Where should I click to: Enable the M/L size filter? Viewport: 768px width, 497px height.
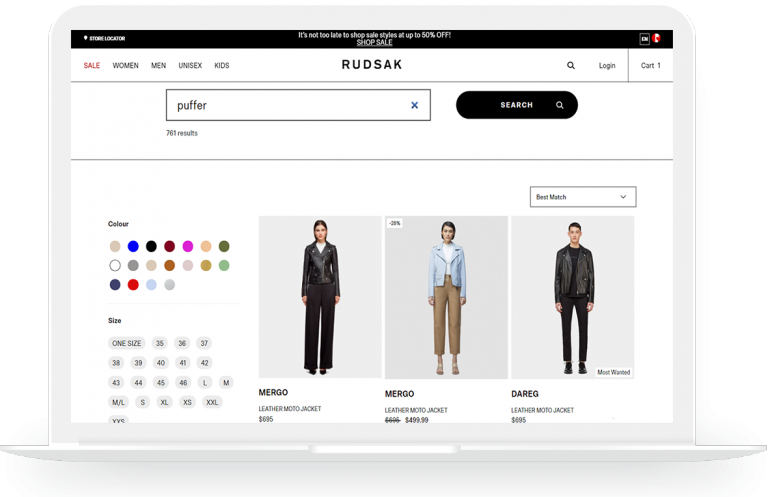pyautogui.click(x=119, y=402)
